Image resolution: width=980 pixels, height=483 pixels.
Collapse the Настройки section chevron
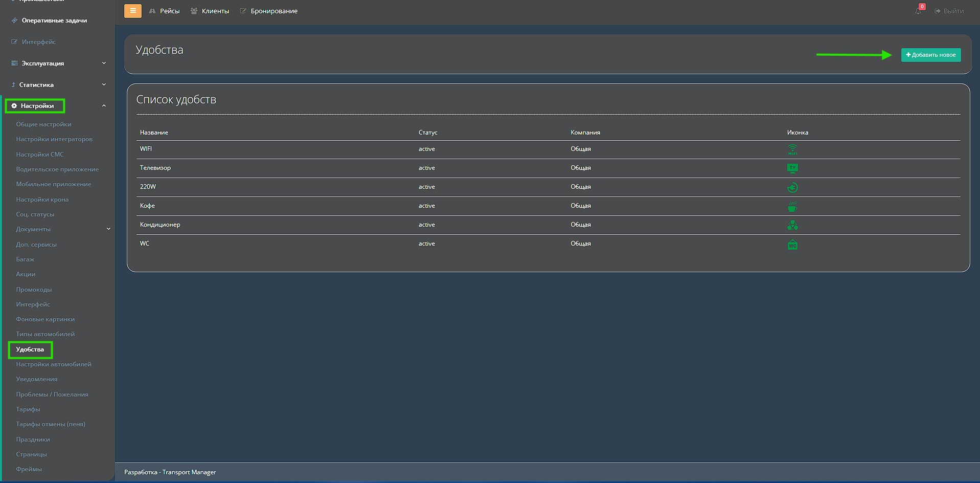point(104,106)
